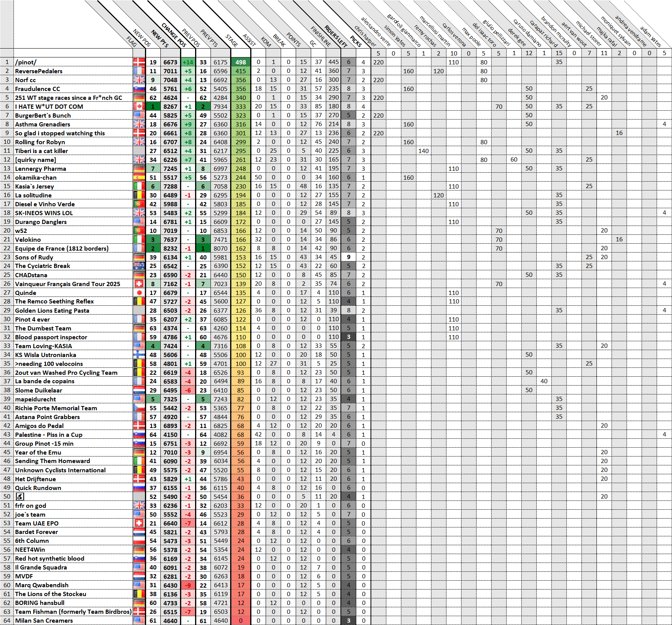This screenshot has height=625, width=672.
Task: Click the Canadian flag beside I HATE W*UT DOT COM
Action: click(x=139, y=107)
